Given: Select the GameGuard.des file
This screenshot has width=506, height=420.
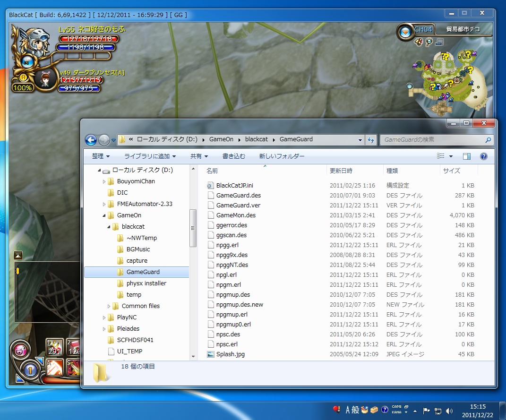Looking at the screenshot, I should tap(238, 196).
